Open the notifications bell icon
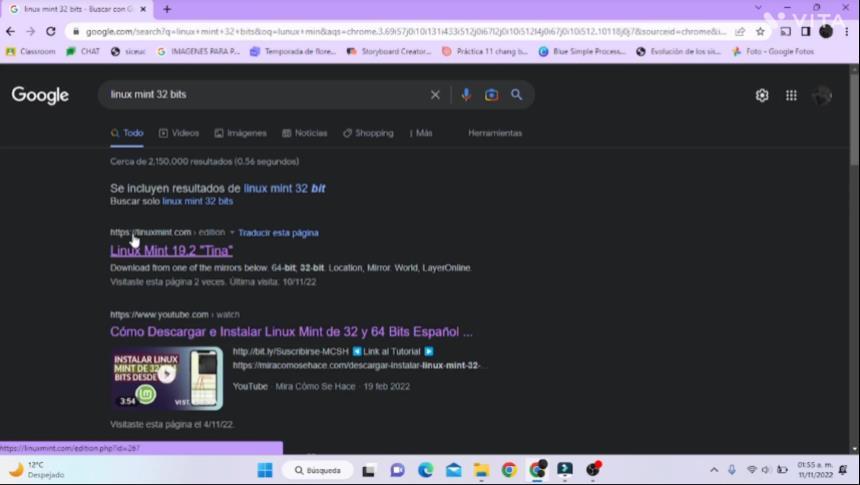This screenshot has width=860, height=485. coord(843,470)
